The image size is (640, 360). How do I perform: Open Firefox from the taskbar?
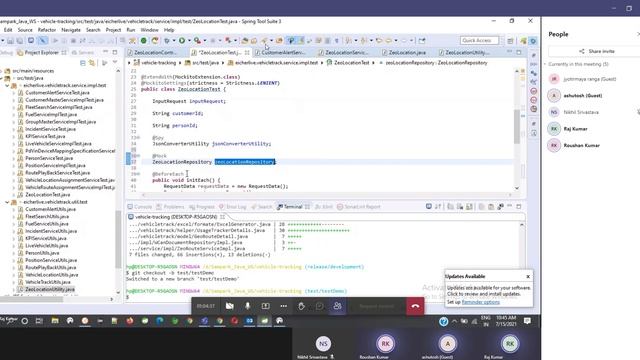pos(130,321)
